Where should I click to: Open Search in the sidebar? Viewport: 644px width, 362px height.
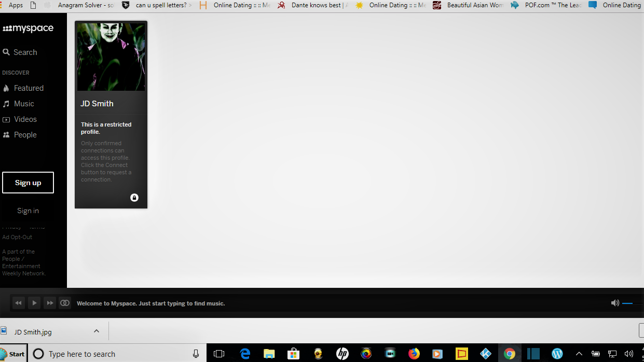(x=20, y=52)
